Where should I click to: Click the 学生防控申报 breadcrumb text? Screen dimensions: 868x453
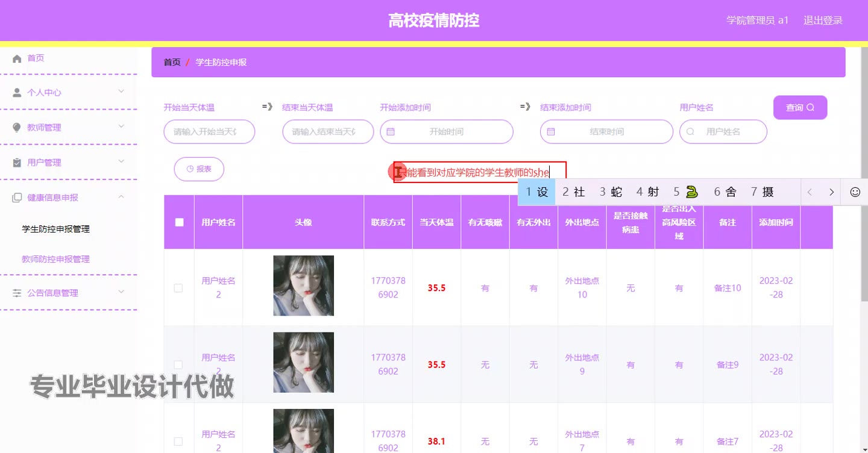pyautogui.click(x=221, y=62)
